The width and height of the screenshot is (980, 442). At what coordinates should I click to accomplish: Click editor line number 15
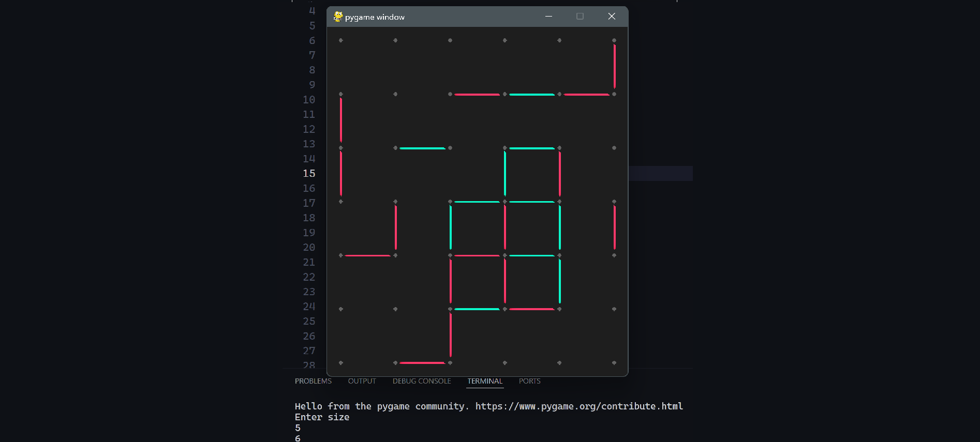pyautogui.click(x=309, y=173)
